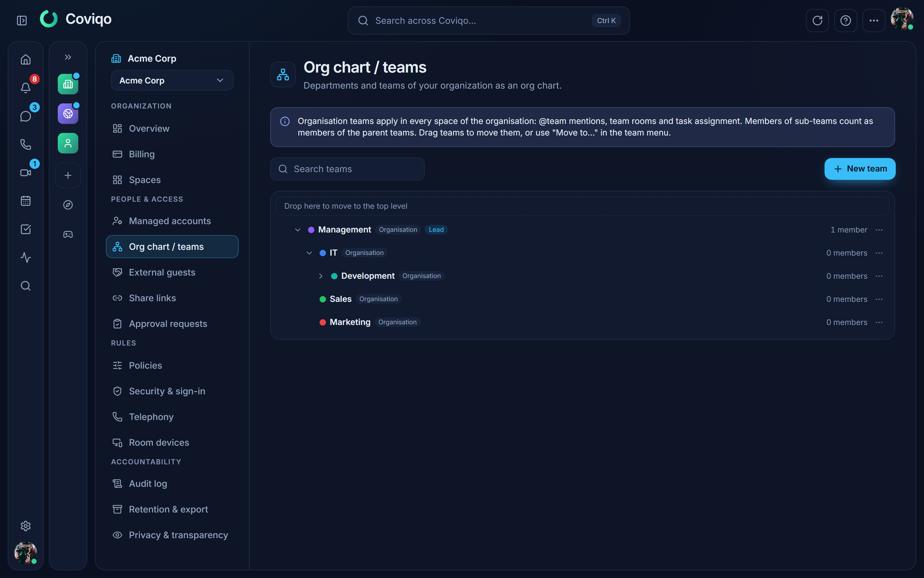
Task: Open the compass discover icon
Action: 68,205
